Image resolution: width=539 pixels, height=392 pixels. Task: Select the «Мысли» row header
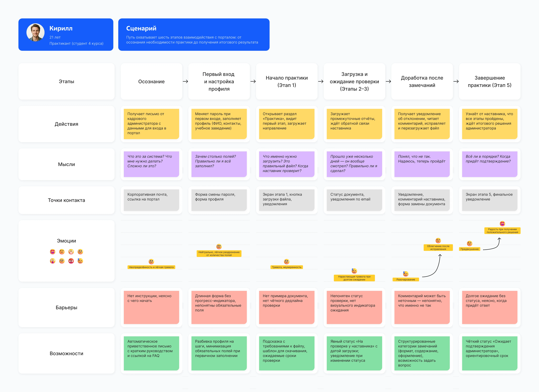pyautogui.click(x=67, y=164)
